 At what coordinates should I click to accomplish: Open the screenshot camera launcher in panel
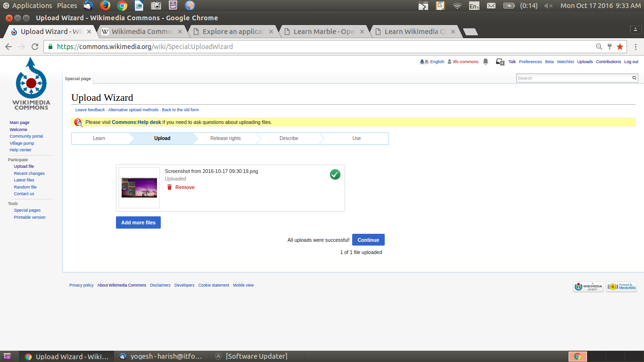(156, 6)
